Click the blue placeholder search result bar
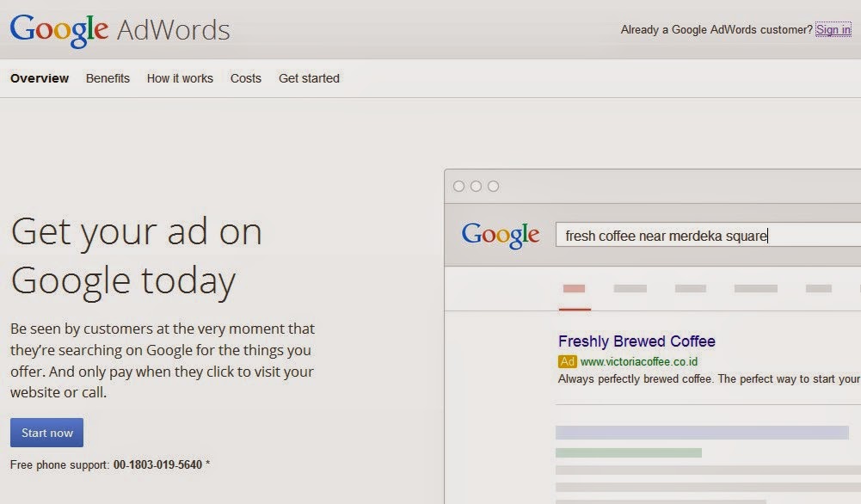Image resolution: width=861 pixels, height=504 pixels. pos(701,433)
